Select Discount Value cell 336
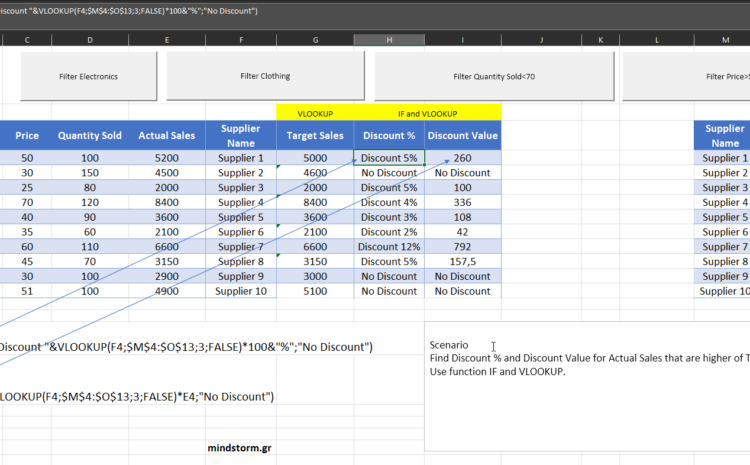The height and width of the screenshot is (465, 750). 463,202
